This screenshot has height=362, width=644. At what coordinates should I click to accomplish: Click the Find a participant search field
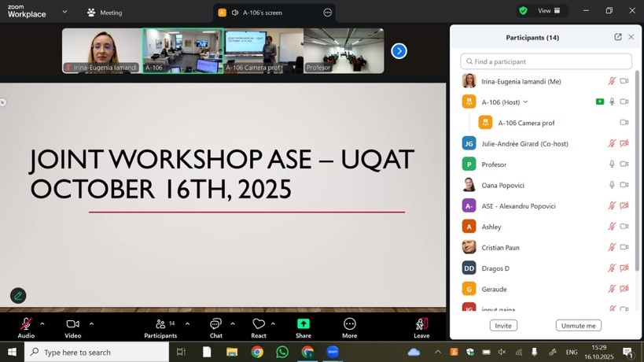coord(546,61)
